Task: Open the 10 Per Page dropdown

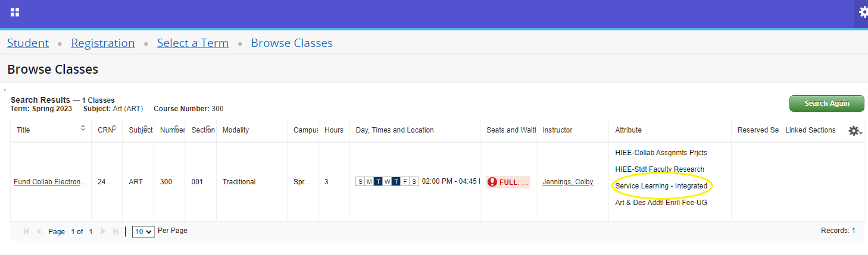Action: pos(143,231)
